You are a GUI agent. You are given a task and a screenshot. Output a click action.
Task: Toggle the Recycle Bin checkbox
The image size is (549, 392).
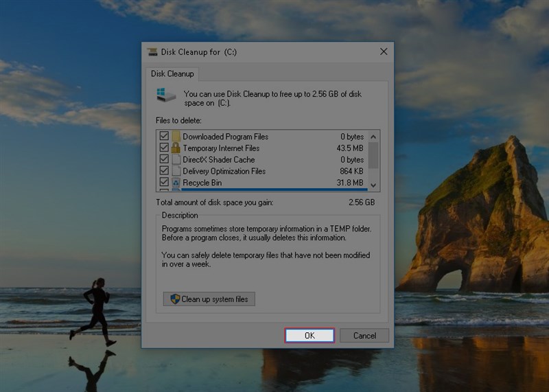tap(164, 183)
